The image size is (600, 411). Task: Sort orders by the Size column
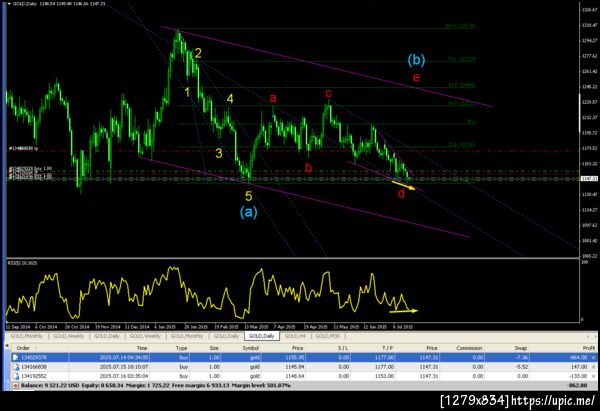point(214,348)
